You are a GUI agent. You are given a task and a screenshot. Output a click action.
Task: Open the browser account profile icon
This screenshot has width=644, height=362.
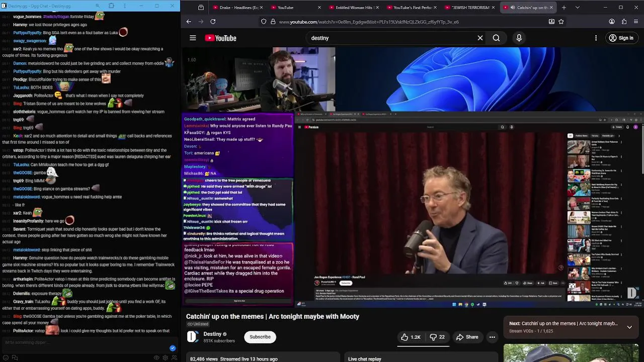(612, 22)
